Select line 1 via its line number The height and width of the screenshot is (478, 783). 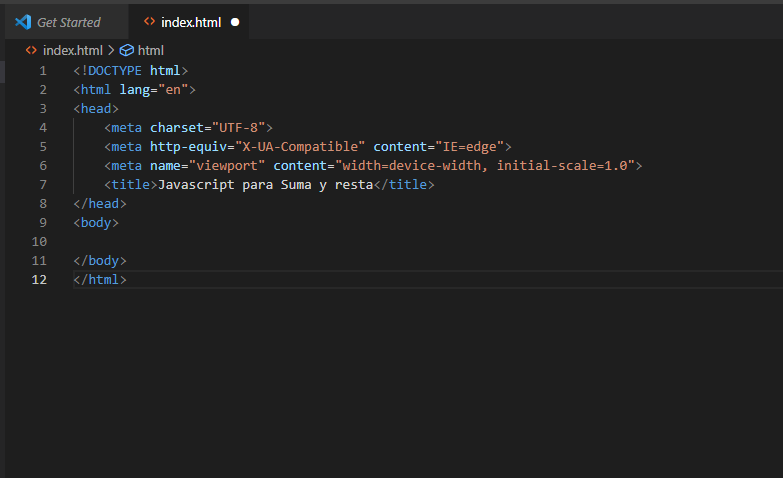coord(42,70)
